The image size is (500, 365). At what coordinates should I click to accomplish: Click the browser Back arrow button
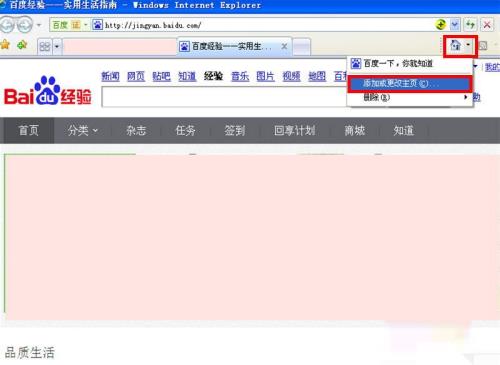7,25
